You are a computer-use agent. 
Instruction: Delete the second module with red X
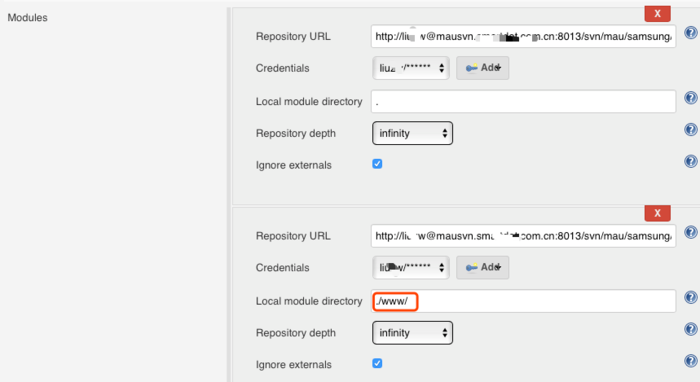tap(658, 213)
